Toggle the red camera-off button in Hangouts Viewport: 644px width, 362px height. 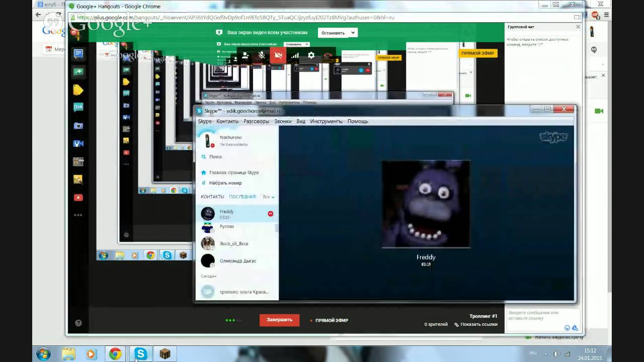coord(278,56)
